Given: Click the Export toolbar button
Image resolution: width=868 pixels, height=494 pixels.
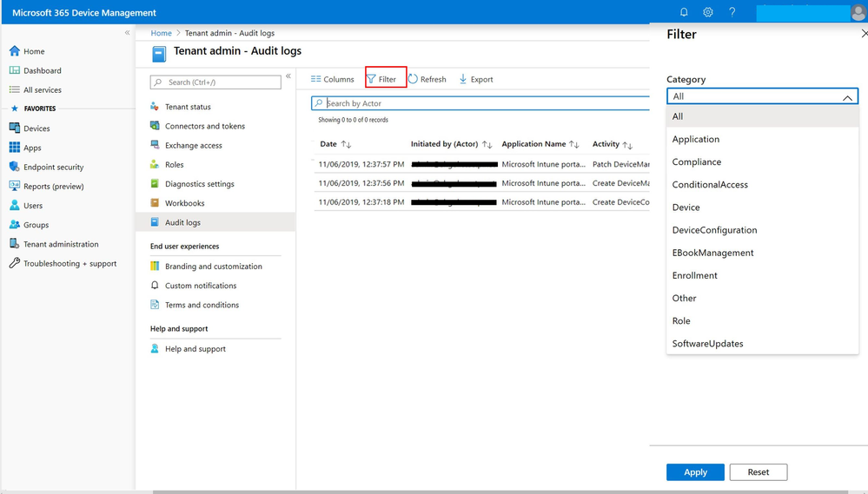Looking at the screenshot, I should click(x=476, y=79).
